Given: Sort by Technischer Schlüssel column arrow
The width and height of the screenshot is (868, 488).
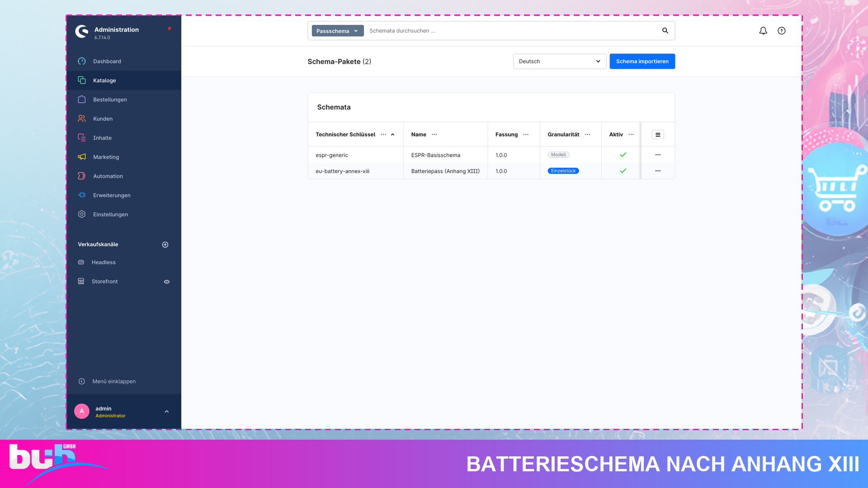Looking at the screenshot, I should (393, 135).
